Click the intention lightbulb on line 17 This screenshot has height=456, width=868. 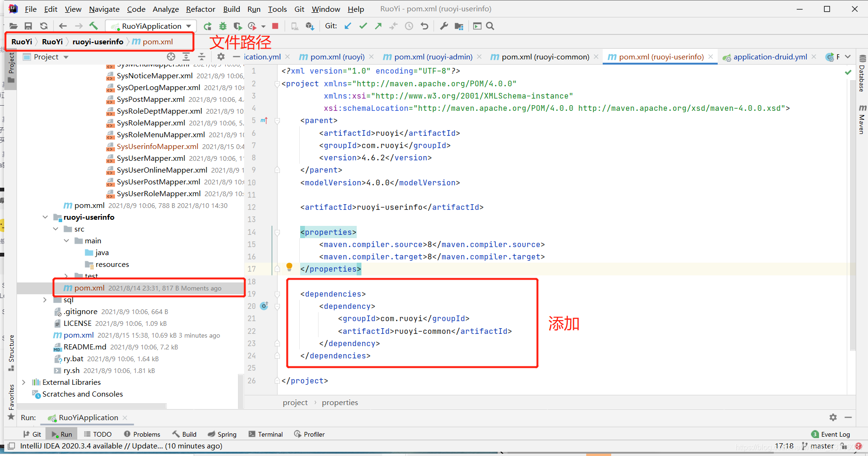[289, 267]
